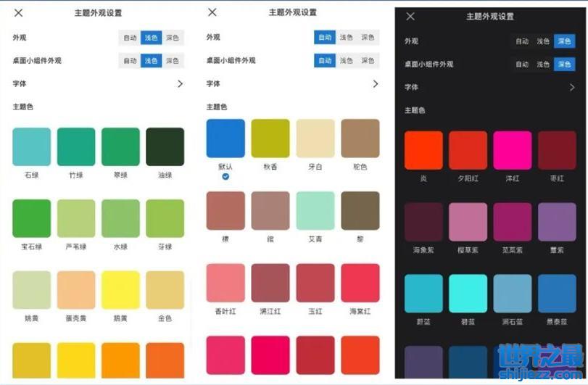Close the dark-mode theme settings screen

click(x=410, y=17)
